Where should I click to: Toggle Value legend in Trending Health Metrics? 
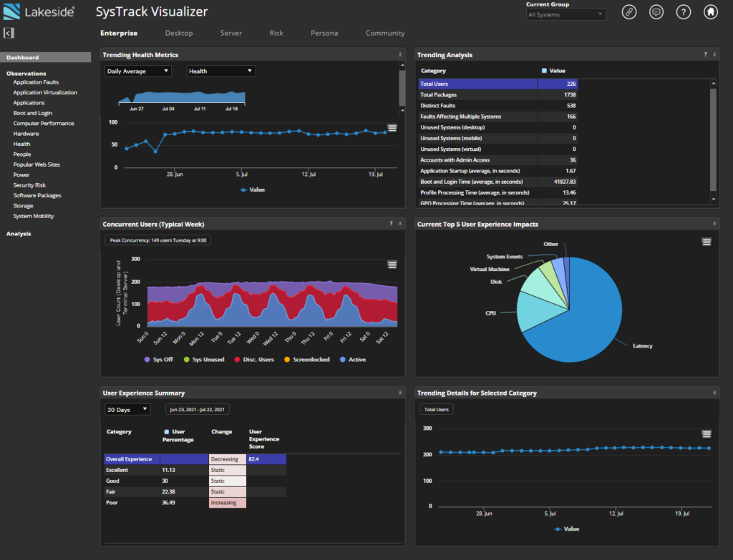click(x=253, y=190)
